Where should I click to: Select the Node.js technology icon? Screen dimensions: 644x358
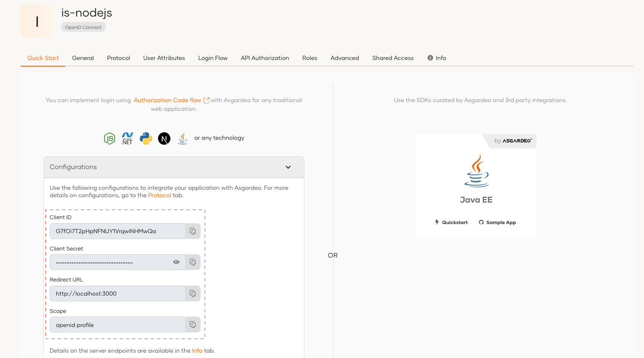pyautogui.click(x=110, y=138)
